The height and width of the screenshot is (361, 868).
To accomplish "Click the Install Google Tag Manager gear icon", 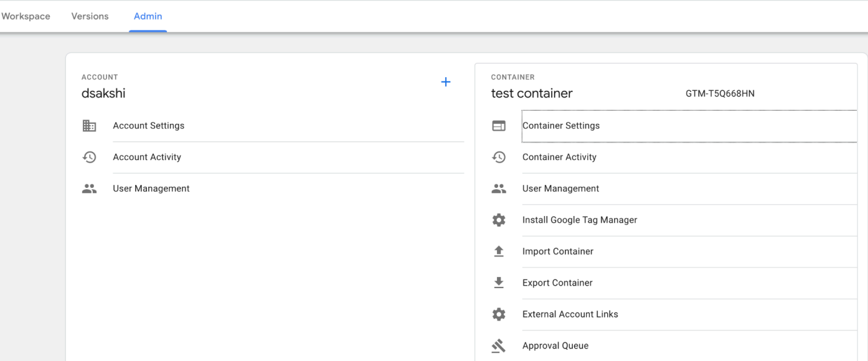I will [499, 220].
